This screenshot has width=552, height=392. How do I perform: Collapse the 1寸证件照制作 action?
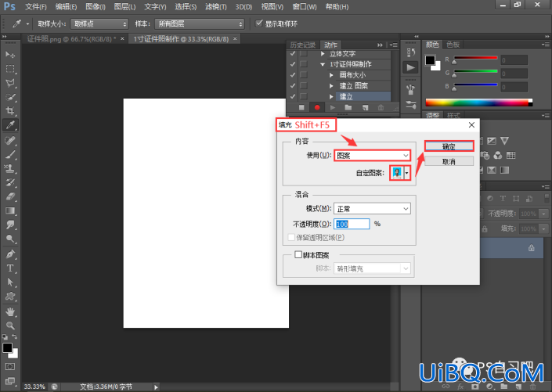click(323, 64)
